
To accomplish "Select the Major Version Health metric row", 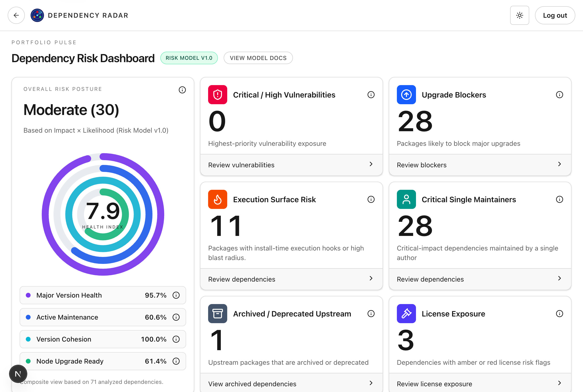I will click(103, 295).
